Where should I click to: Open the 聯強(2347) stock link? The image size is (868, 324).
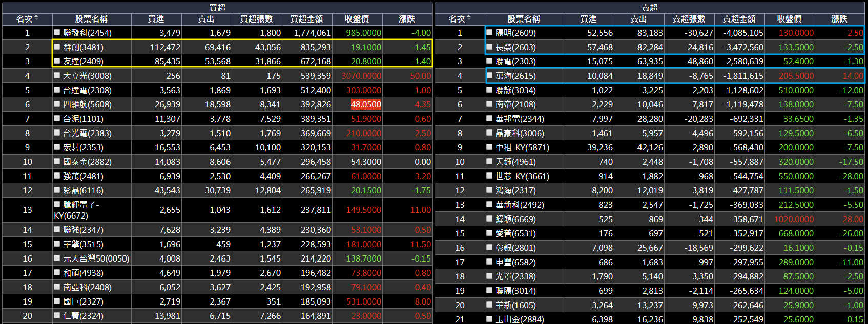tap(83, 230)
